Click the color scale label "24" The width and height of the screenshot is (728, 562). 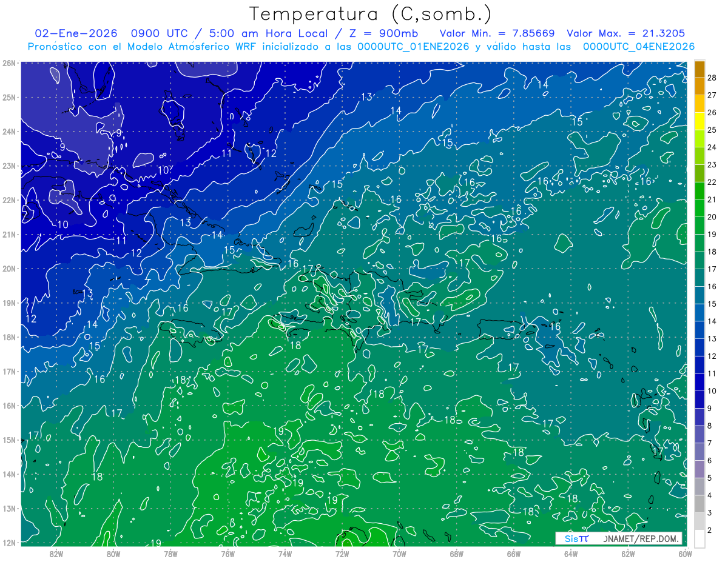pos(712,147)
